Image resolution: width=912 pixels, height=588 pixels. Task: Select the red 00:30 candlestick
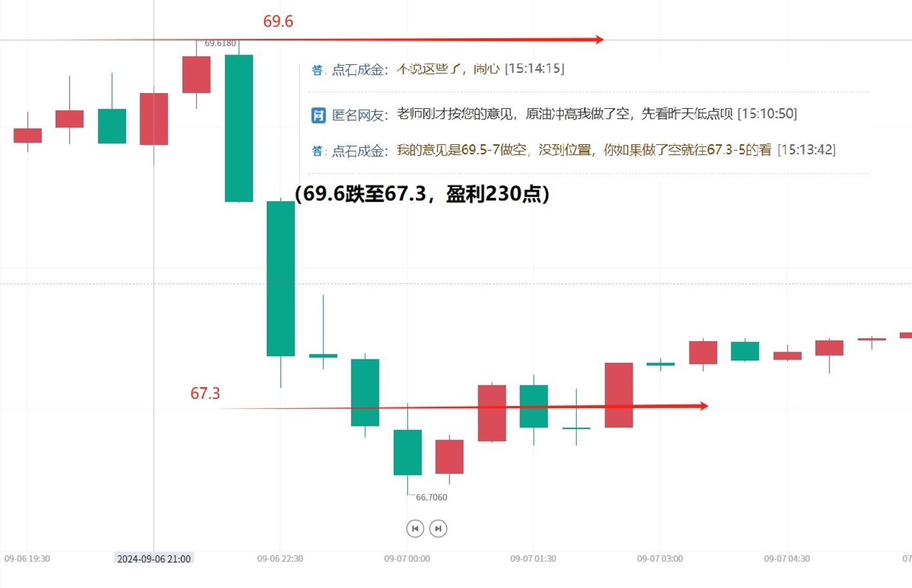pos(449,457)
